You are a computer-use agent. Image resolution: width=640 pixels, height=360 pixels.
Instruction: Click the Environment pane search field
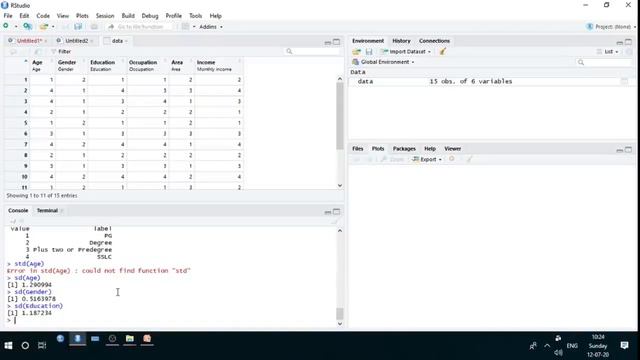(604, 62)
